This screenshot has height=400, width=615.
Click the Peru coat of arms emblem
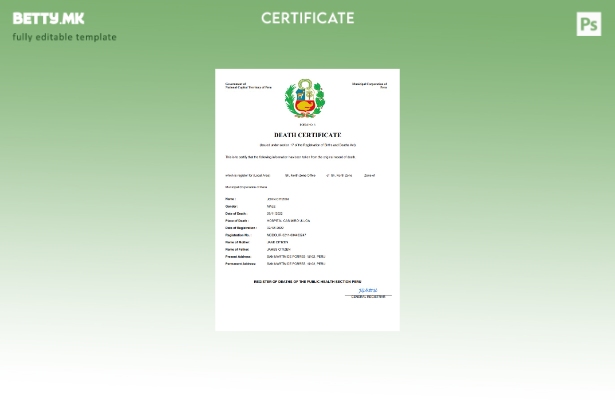[305, 100]
